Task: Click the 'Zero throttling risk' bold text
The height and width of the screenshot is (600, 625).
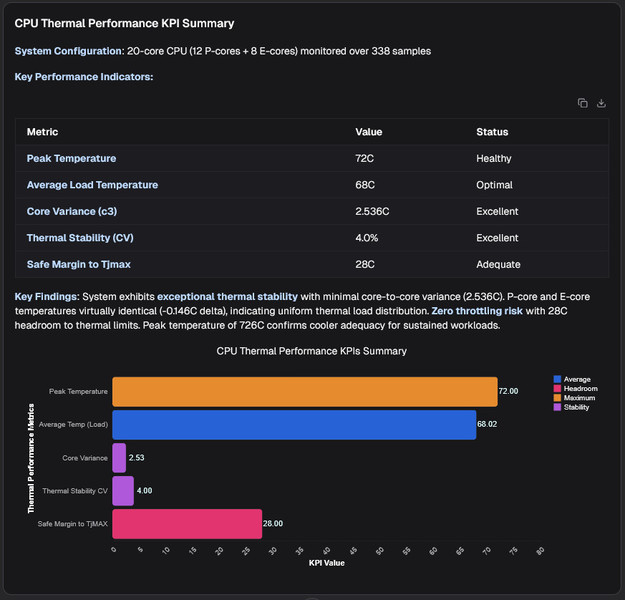Action: 478,313
